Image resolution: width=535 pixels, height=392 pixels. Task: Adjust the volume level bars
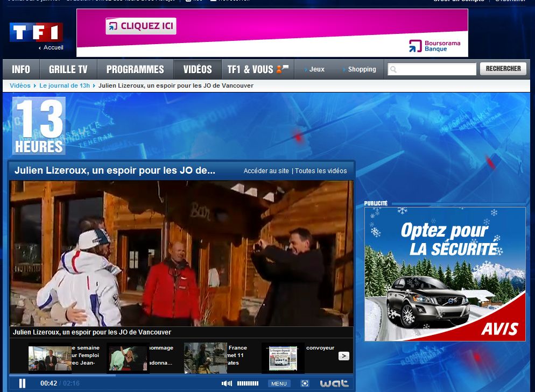[x=248, y=383]
